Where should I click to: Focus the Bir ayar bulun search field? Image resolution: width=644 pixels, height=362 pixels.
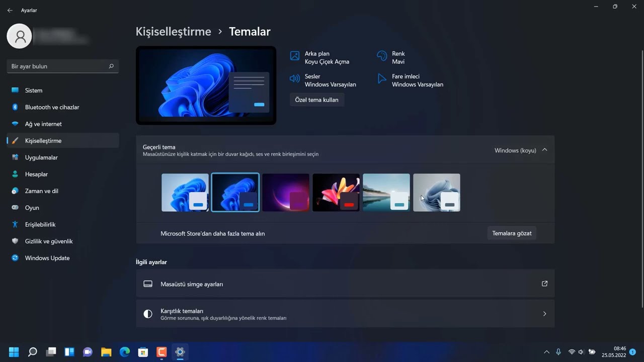tap(63, 66)
